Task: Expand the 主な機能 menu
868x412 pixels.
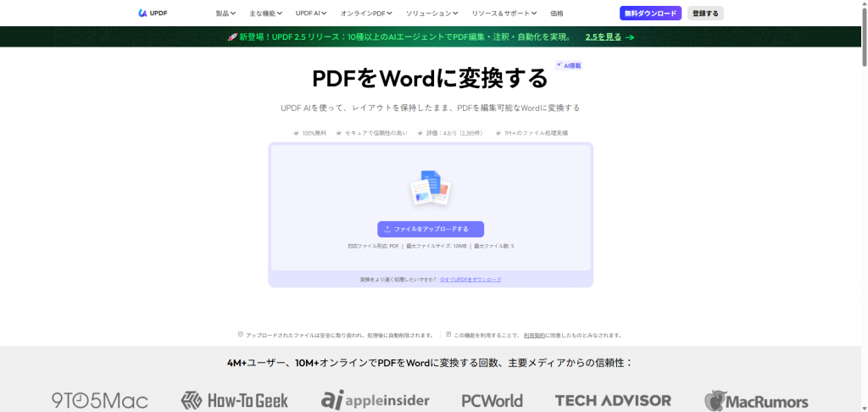Action: pyautogui.click(x=265, y=14)
